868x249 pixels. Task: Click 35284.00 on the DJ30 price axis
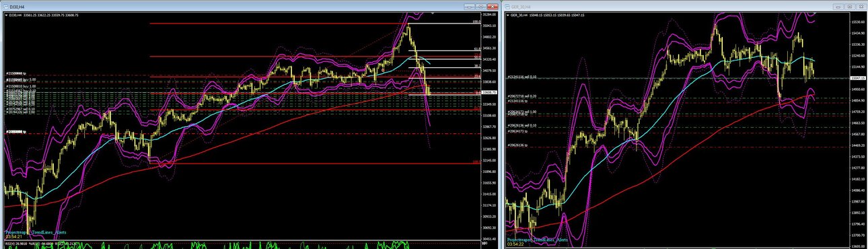coord(489,14)
